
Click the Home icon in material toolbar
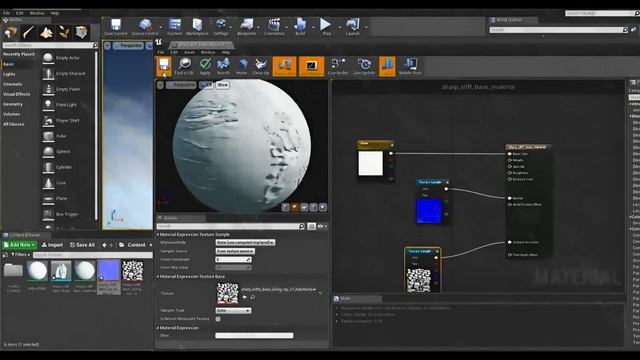(242, 67)
